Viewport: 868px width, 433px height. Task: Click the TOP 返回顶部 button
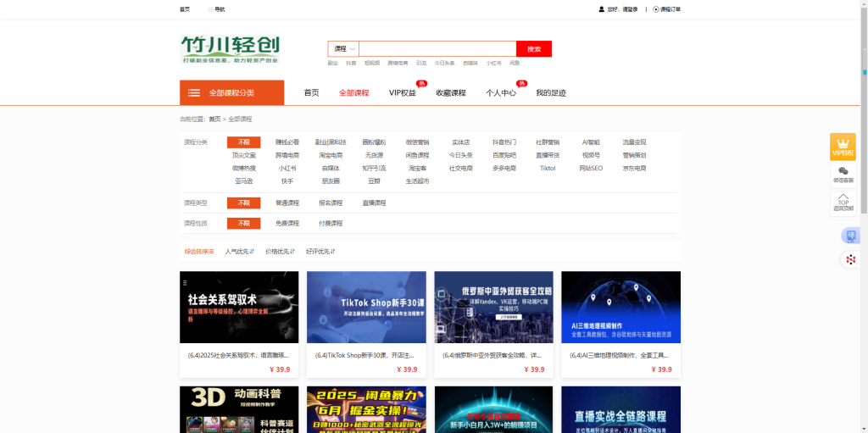point(843,203)
